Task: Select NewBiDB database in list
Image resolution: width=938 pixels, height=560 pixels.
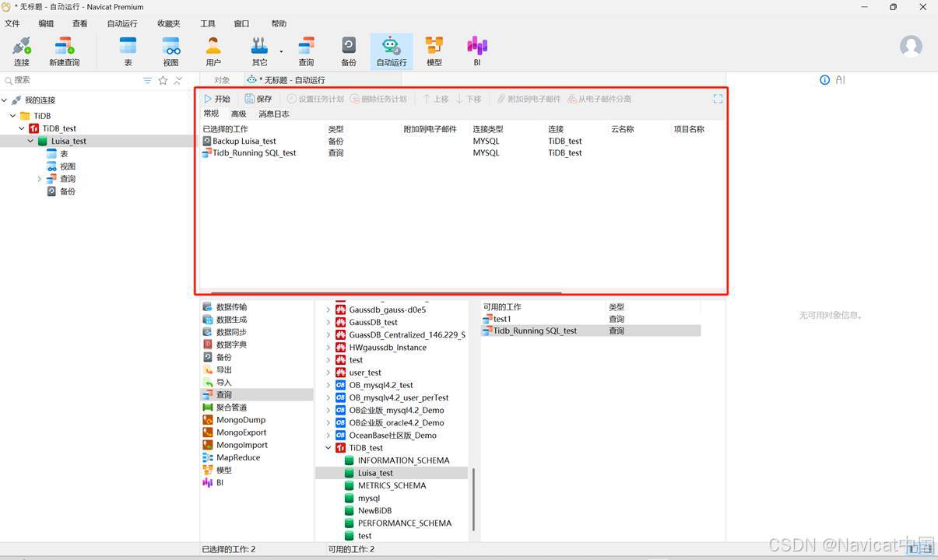Action: [x=374, y=511]
